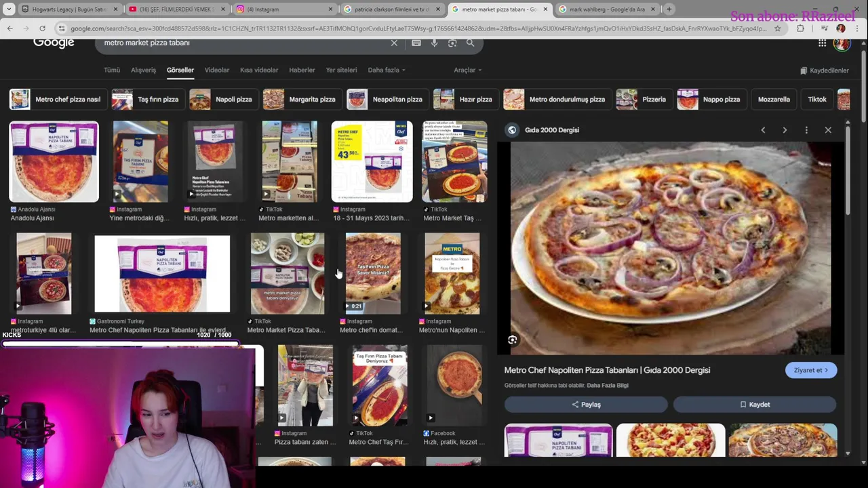The width and height of the screenshot is (868, 488).
Task: Open the Google account avatar
Action: click(842, 44)
